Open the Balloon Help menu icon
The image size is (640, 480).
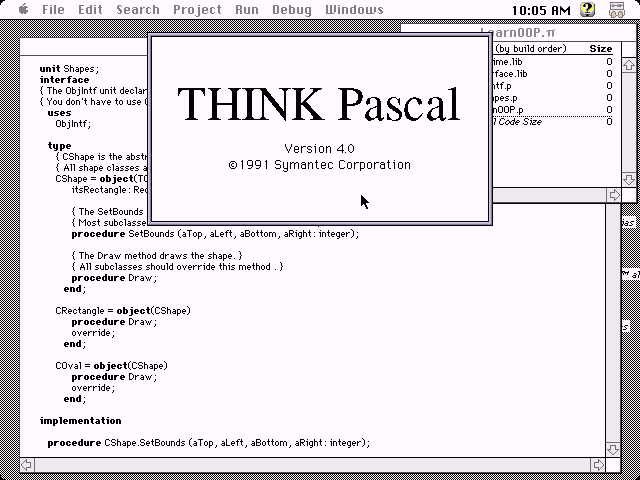587,9
